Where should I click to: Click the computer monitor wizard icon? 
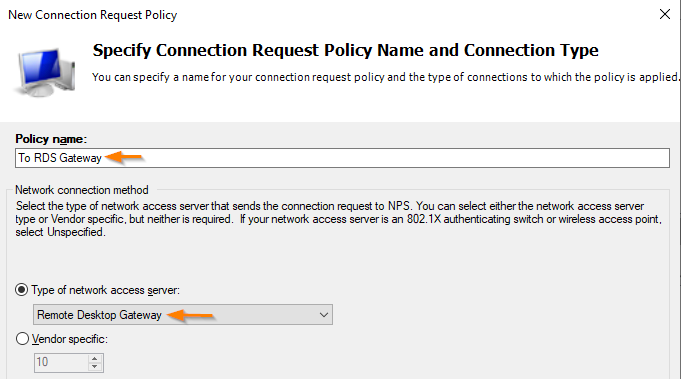45,73
